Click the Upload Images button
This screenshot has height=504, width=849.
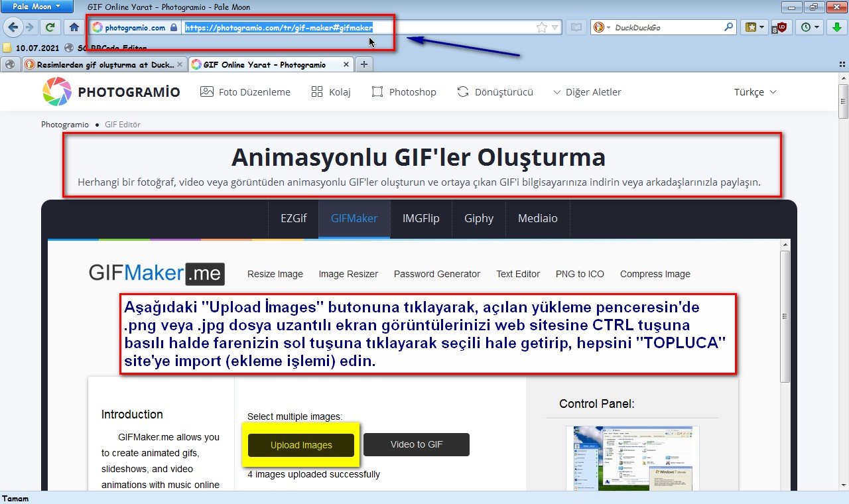tap(301, 445)
